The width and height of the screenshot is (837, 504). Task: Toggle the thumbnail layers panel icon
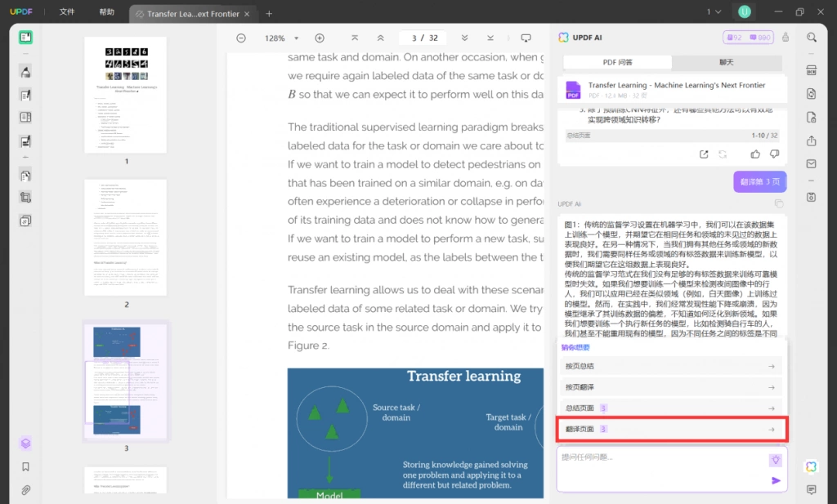tap(25, 444)
